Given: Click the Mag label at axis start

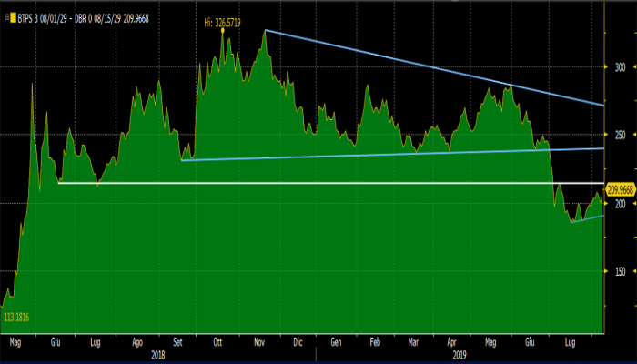Looking at the screenshot, I should pyautogui.click(x=15, y=344).
